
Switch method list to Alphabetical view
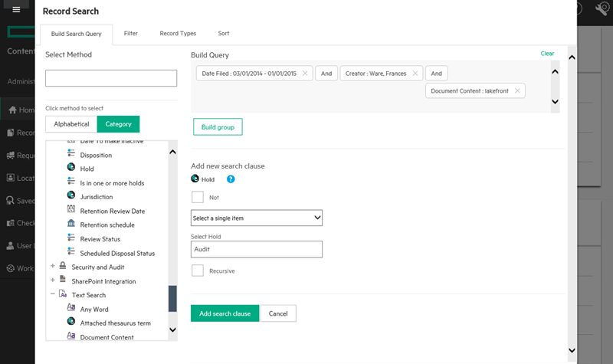coord(71,124)
